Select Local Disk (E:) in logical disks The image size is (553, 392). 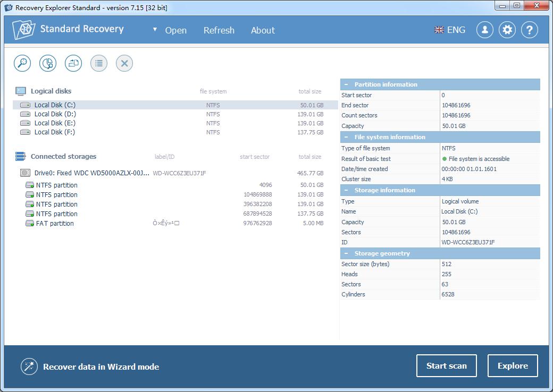tap(175, 123)
